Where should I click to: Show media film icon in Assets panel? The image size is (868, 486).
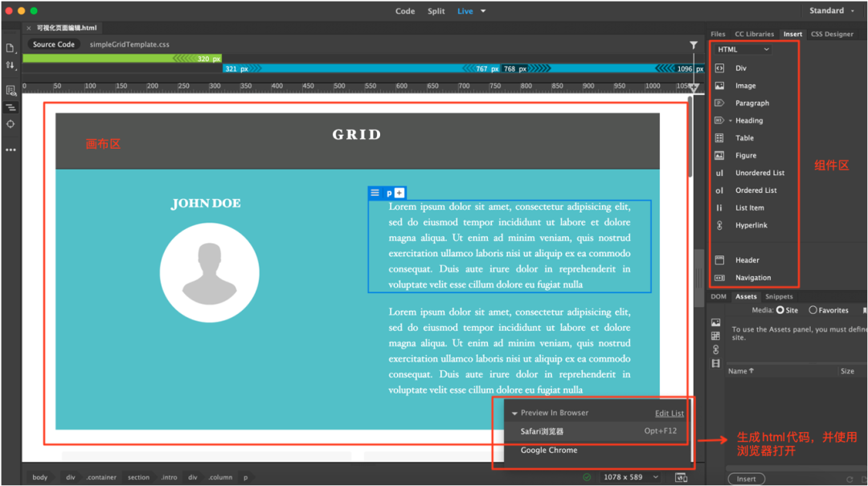point(716,364)
